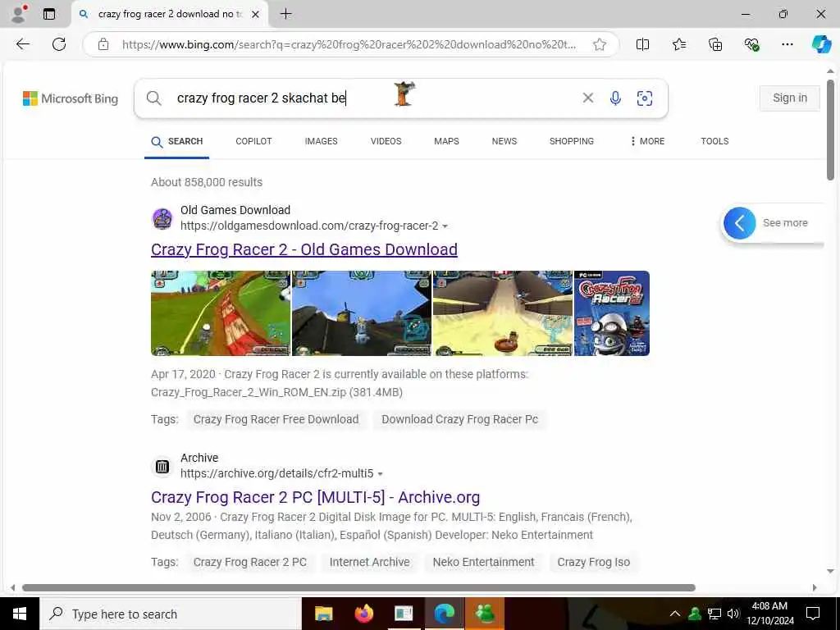Open a new browser tab
The image size is (840, 630).
[286, 14]
